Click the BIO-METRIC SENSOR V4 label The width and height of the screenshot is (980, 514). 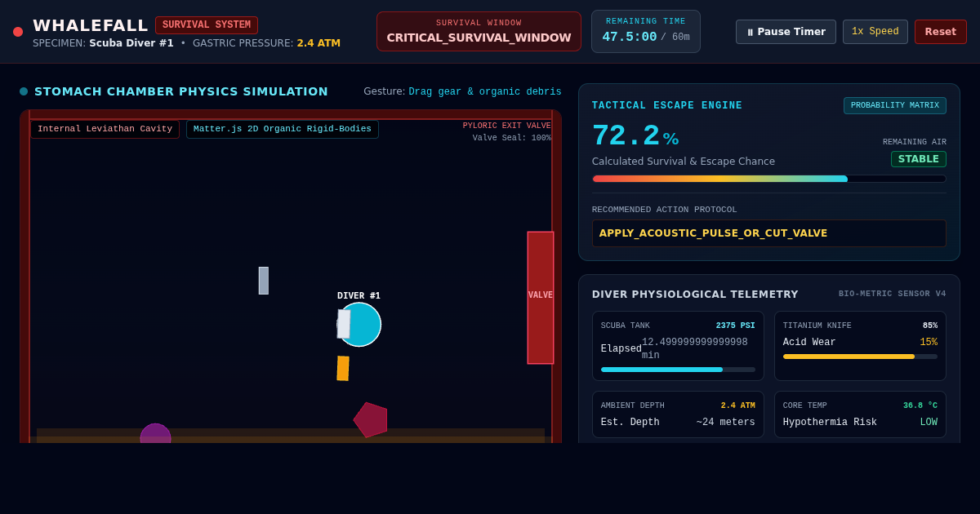click(893, 294)
